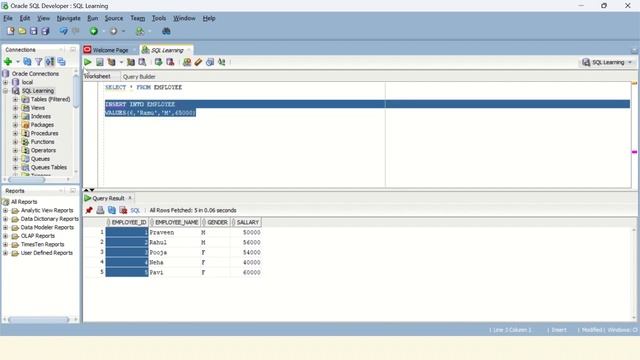This screenshot has height=360, width=640.
Task: Click the green plus New Connection icon
Action: click(x=8, y=62)
